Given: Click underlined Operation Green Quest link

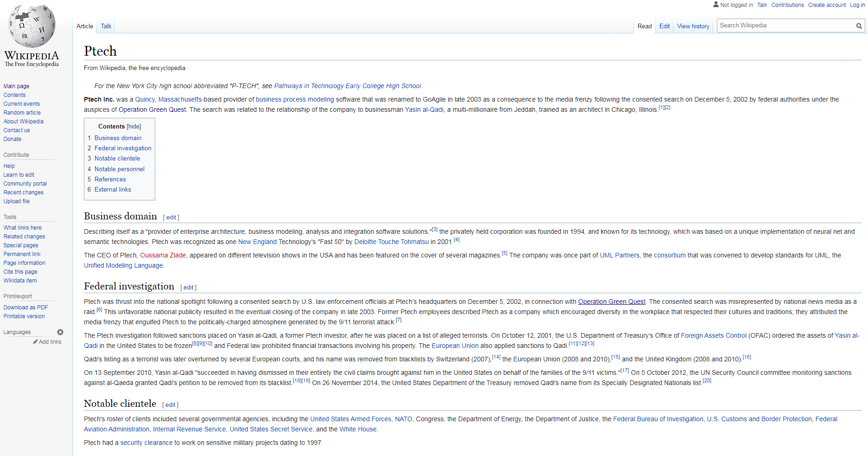Looking at the screenshot, I should pos(611,302).
